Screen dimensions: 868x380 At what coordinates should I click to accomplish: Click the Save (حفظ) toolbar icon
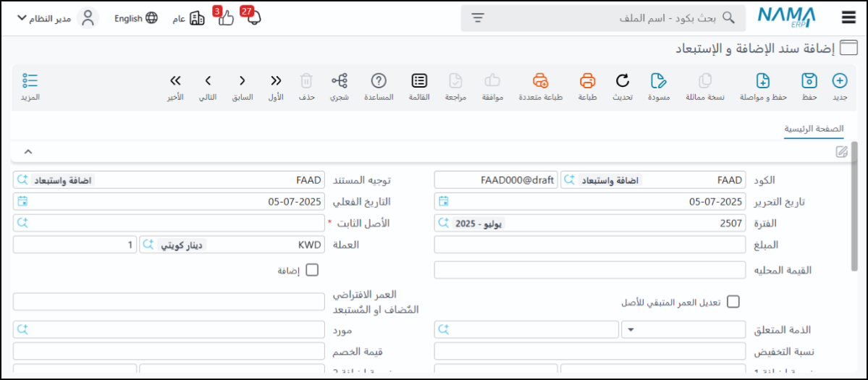[x=809, y=81]
